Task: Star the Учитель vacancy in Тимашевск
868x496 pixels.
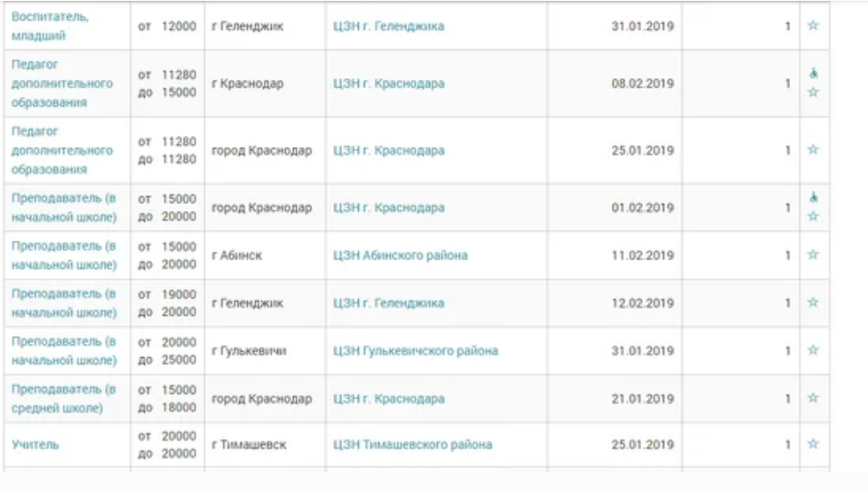Action: [813, 444]
